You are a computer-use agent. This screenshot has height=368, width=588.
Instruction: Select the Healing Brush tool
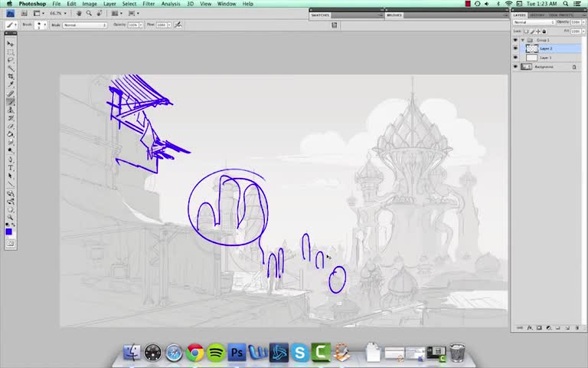click(x=11, y=94)
